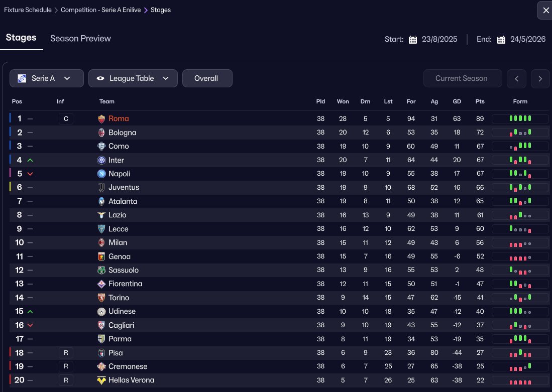Click the Juventus club crest icon

pos(101,188)
